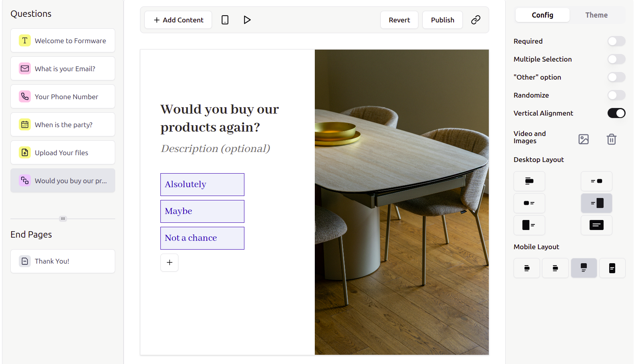The height and width of the screenshot is (364, 636).
Task: Enable the Required toggle
Action: 616,41
